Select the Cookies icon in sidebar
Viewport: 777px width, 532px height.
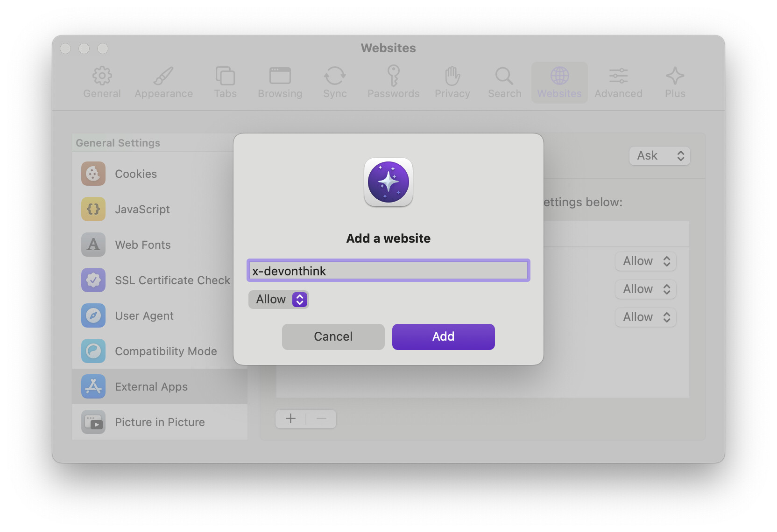pos(93,174)
